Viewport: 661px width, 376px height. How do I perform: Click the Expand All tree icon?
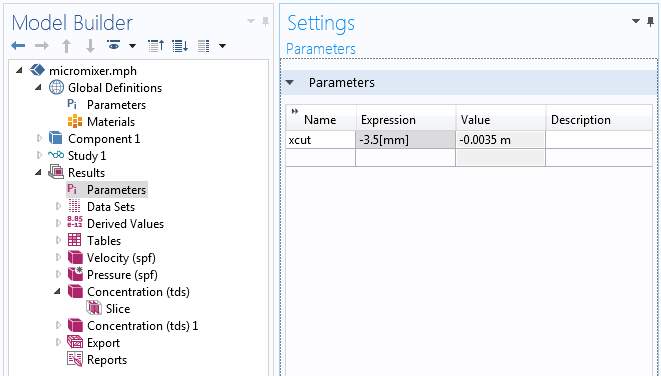click(180, 46)
